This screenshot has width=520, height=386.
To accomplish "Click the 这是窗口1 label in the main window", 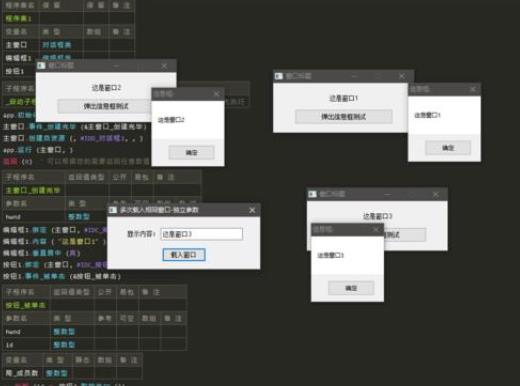I will pyautogui.click(x=343, y=98).
